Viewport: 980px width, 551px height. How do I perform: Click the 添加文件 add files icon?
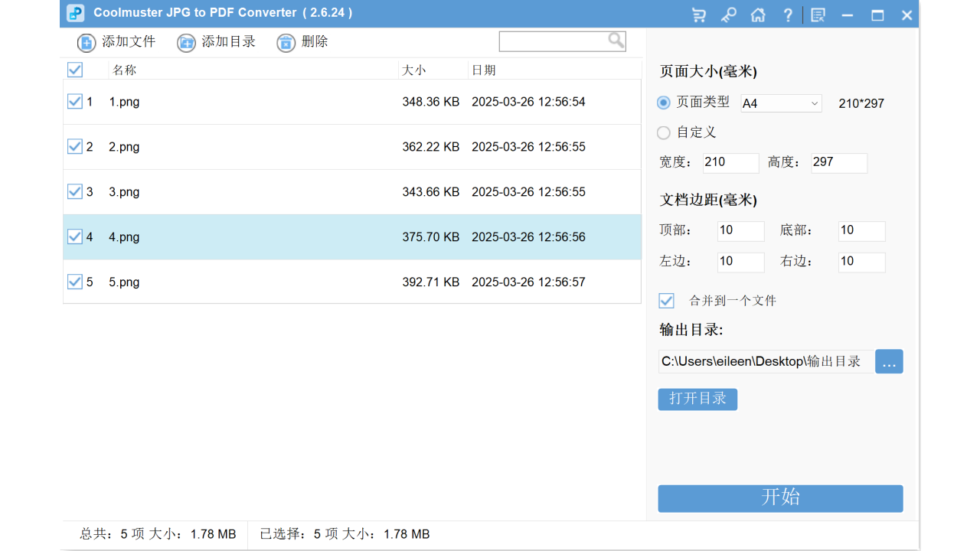(86, 43)
